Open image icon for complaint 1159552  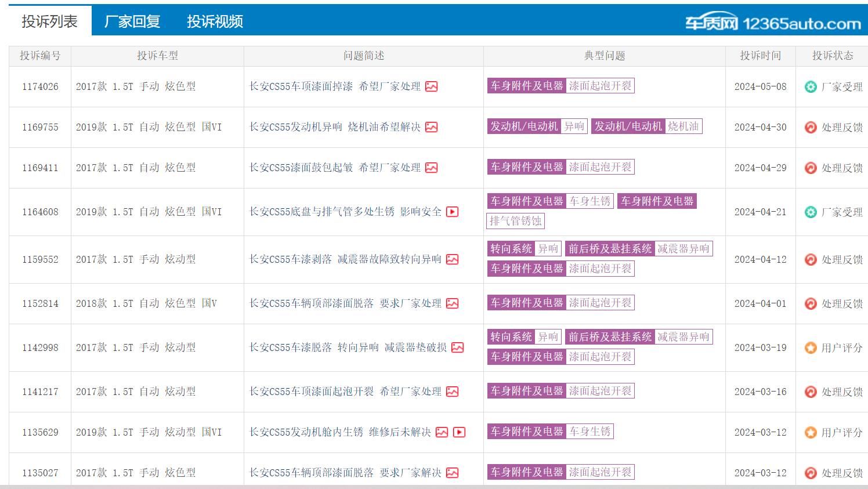[453, 259]
